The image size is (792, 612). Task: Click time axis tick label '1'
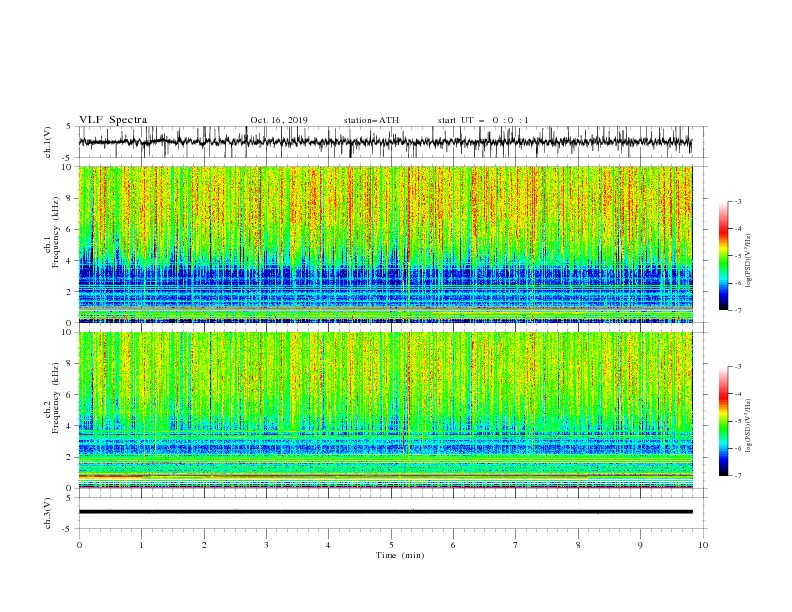click(141, 545)
